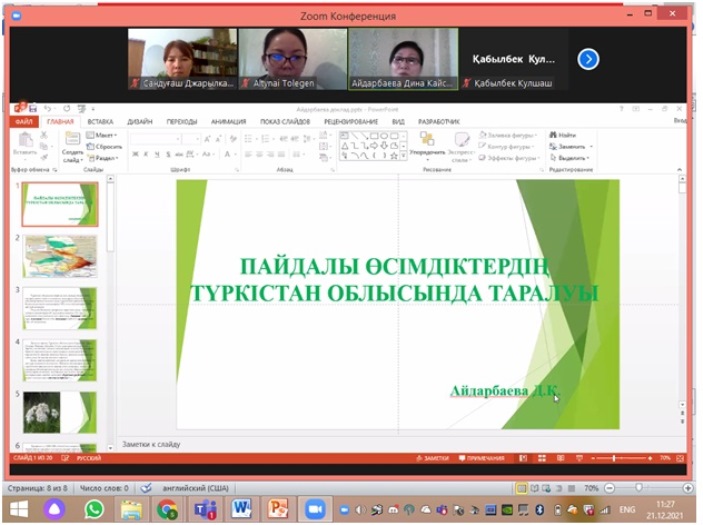The height and width of the screenshot is (525, 703).
Task: Open WhatsApp from the taskbar
Action: click(x=94, y=509)
